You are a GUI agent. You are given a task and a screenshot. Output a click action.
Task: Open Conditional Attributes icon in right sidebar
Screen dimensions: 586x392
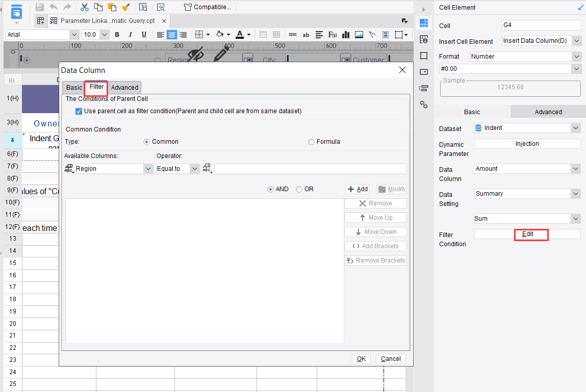pyautogui.click(x=424, y=88)
